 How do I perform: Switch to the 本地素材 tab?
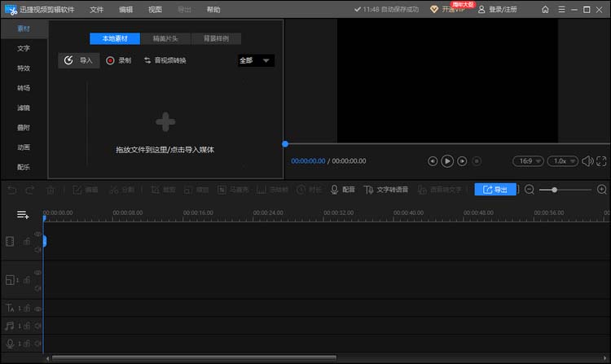pyautogui.click(x=115, y=38)
